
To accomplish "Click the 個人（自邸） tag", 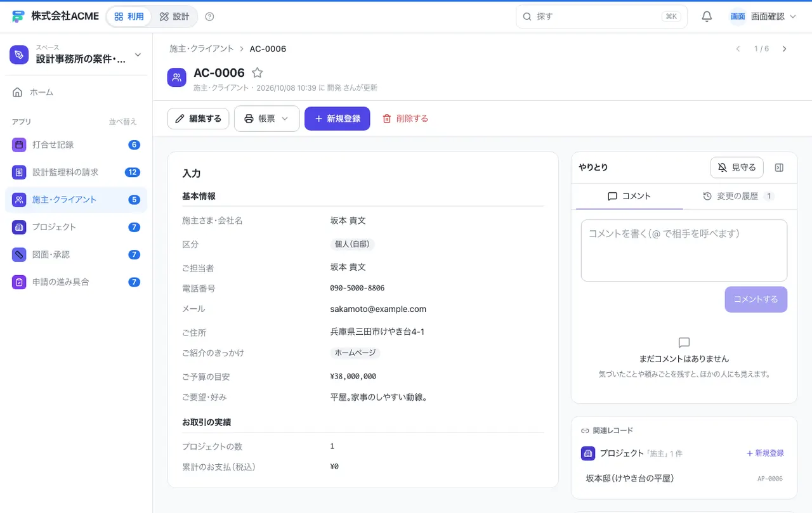I will point(352,244).
